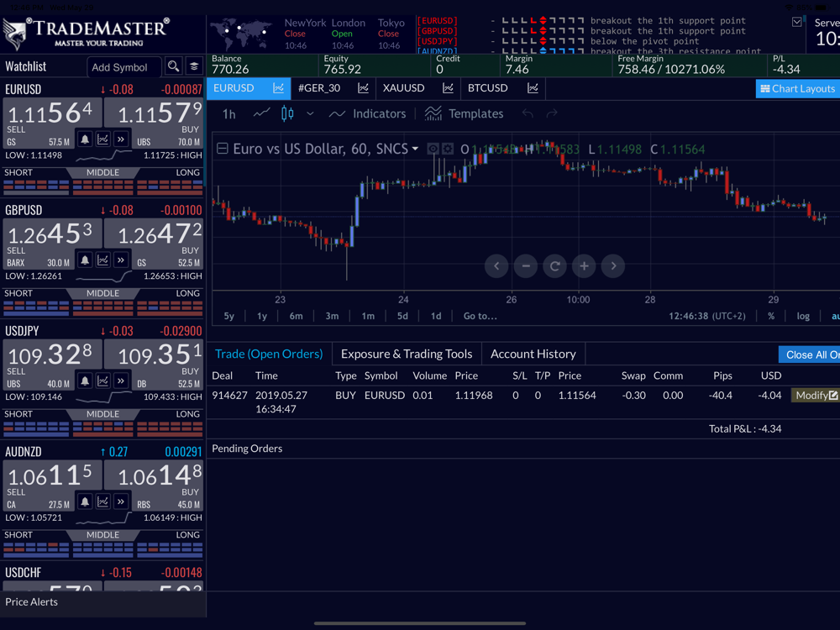Zoom in the chart with plus control

point(584,266)
